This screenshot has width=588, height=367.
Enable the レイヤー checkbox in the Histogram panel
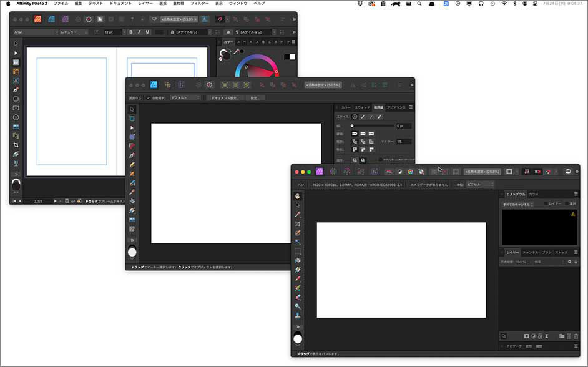tap(547, 203)
